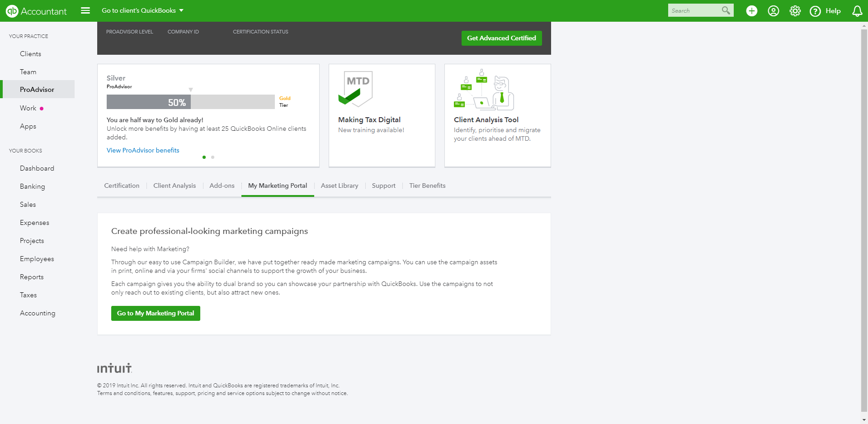The image size is (868, 424).
Task: Click the Client Analysis Tool illustration
Action: coord(484,90)
